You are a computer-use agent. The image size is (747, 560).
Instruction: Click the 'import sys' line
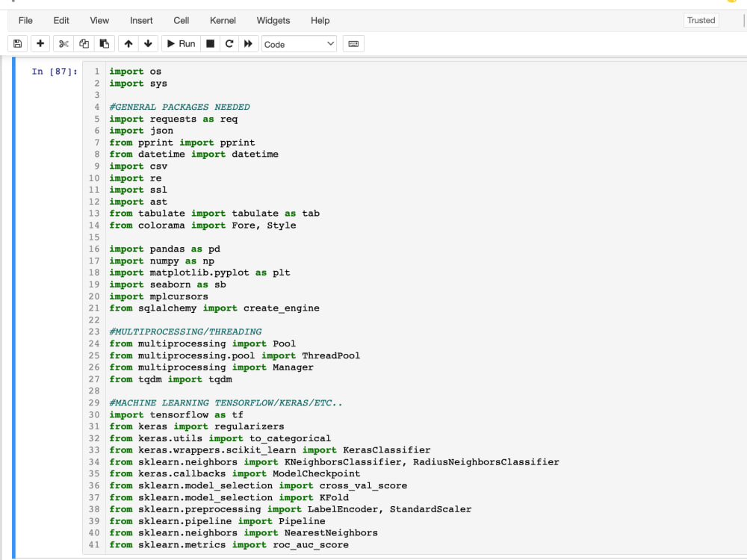pyautogui.click(x=138, y=84)
